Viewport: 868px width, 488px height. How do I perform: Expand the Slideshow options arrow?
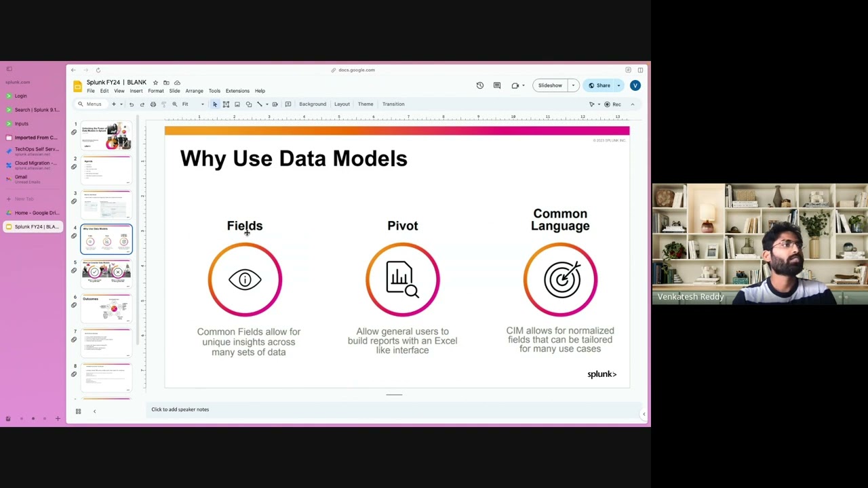click(x=573, y=85)
